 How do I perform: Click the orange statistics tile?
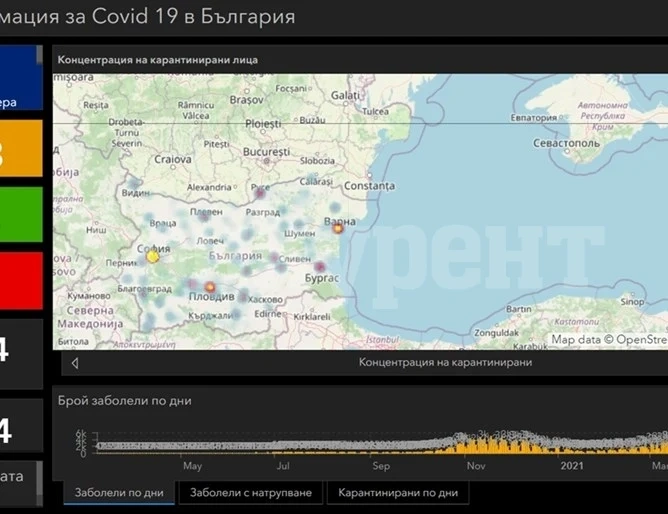pos(21,148)
